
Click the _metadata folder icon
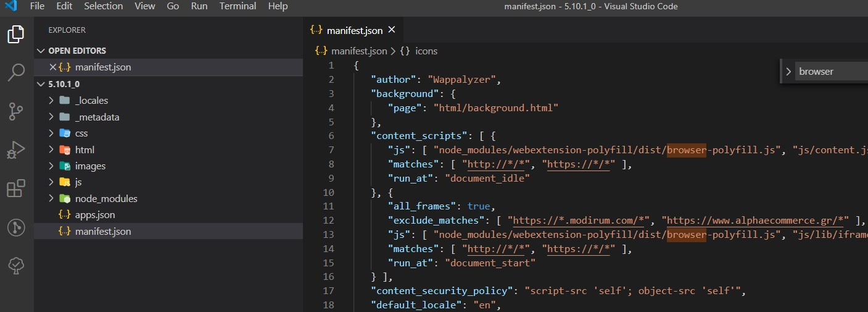(x=65, y=117)
